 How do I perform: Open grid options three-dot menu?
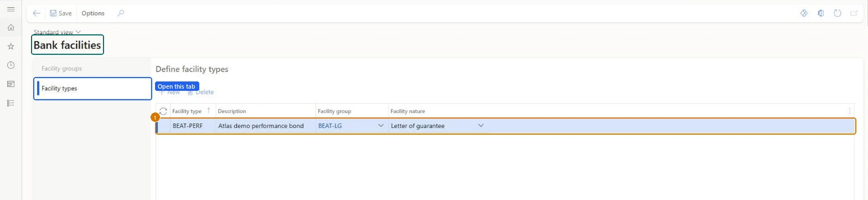[850, 111]
